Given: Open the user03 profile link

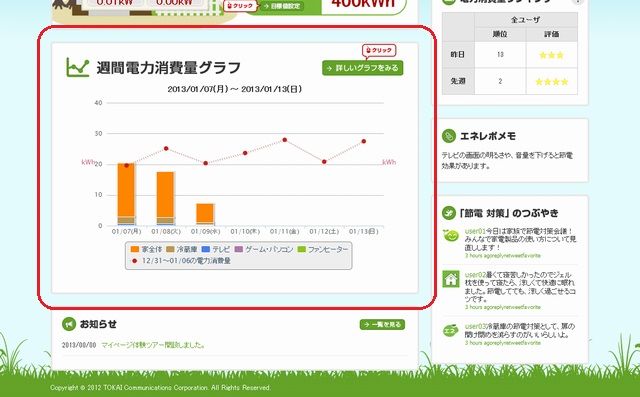Looking at the screenshot, I should pos(476,326).
